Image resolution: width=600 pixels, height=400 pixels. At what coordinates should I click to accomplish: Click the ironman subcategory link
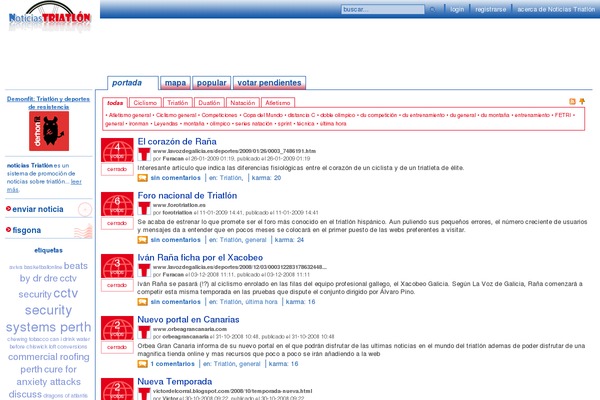(x=139, y=124)
